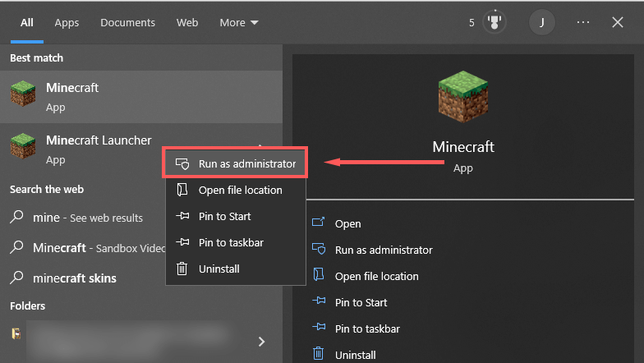644x363 pixels.
Task: Open the three-dot options menu
Action: (583, 23)
